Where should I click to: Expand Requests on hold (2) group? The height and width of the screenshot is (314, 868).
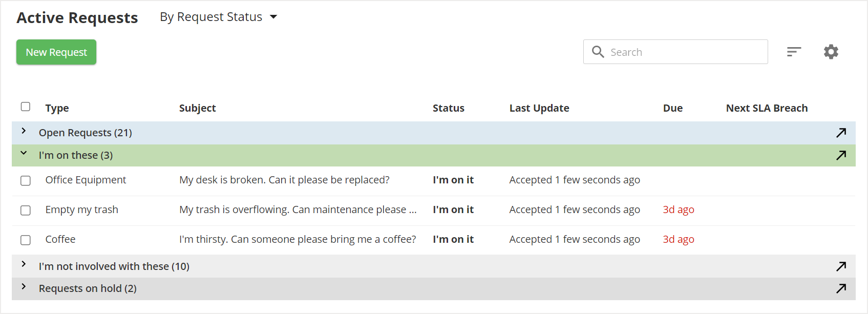point(24,287)
